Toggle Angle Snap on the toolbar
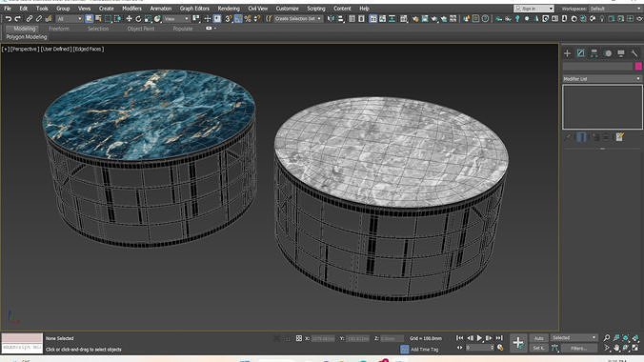The width and height of the screenshot is (644, 362). [x=238, y=19]
